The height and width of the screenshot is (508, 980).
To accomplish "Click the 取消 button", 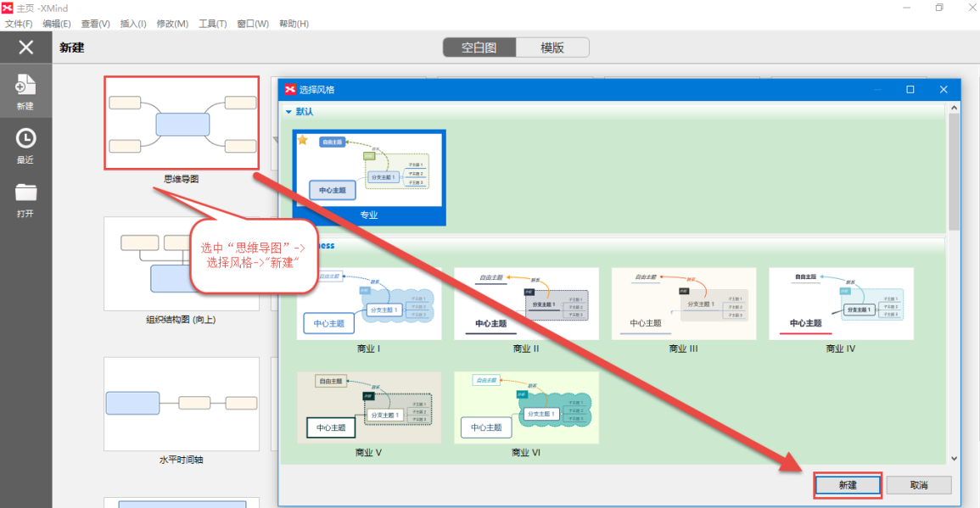I will coord(919,485).
